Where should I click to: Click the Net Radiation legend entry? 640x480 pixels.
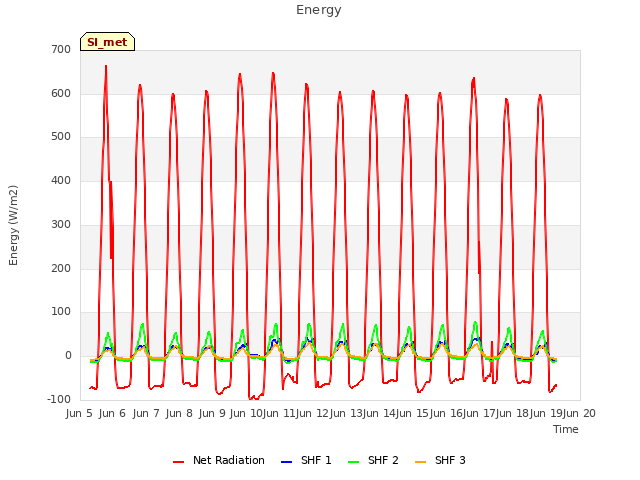(x=219, y=460)
